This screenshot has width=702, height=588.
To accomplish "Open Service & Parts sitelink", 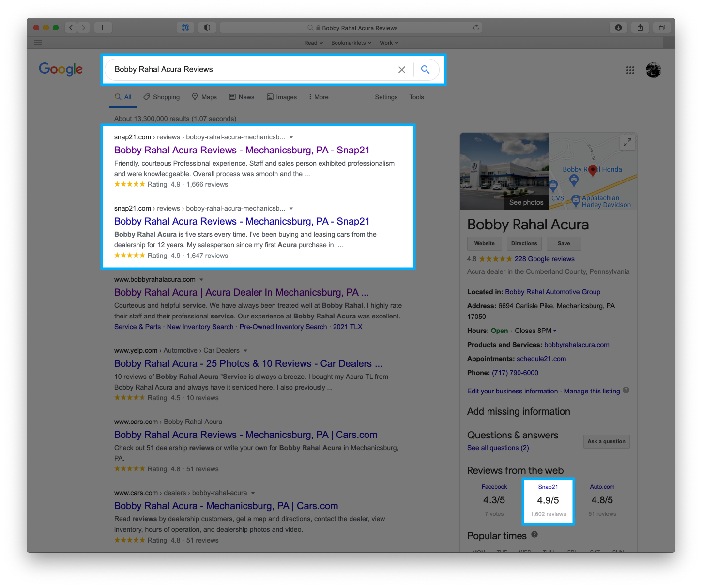I will [x=137, y=327].
